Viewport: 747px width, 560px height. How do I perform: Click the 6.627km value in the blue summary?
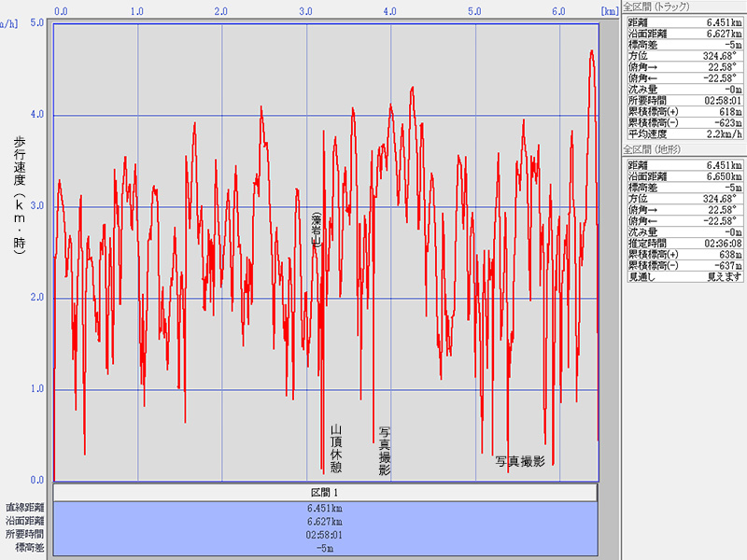[x=324, y=521]
